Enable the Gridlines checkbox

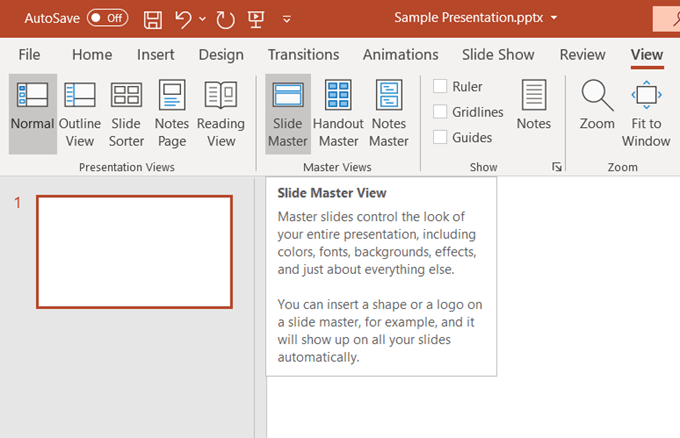point(440,112)
